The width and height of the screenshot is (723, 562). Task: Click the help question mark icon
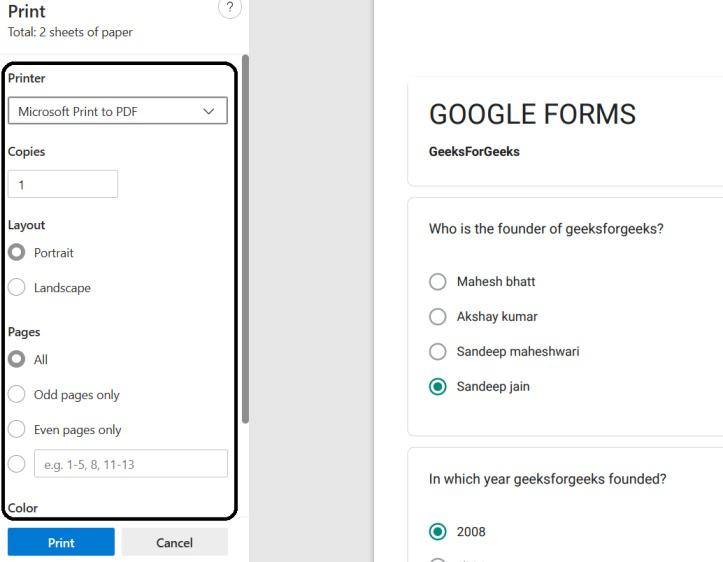230,8
